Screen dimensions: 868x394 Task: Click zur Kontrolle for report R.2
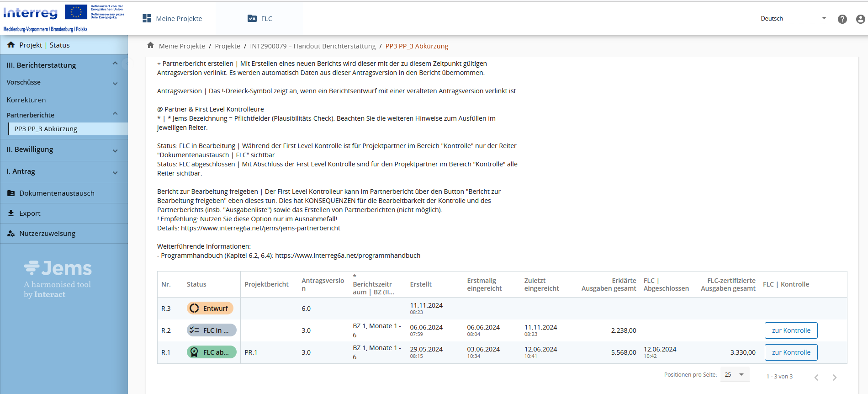click(x=791, y=330)
